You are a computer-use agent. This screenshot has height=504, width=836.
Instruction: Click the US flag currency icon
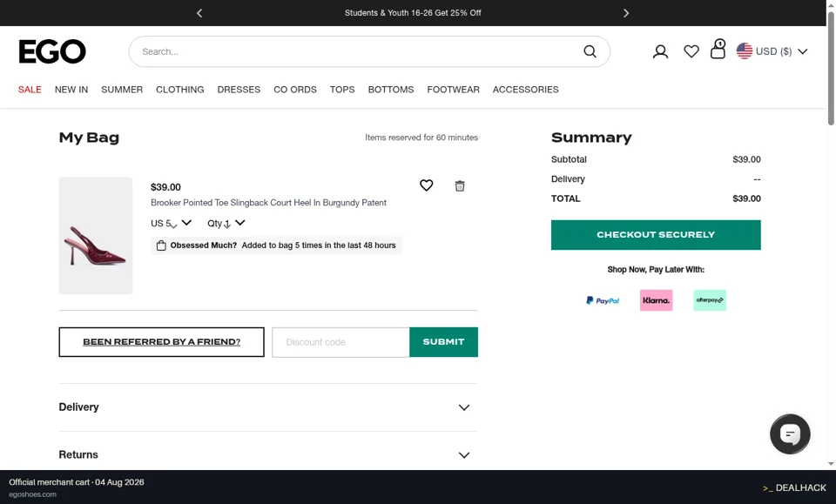[x=745, y=51]
